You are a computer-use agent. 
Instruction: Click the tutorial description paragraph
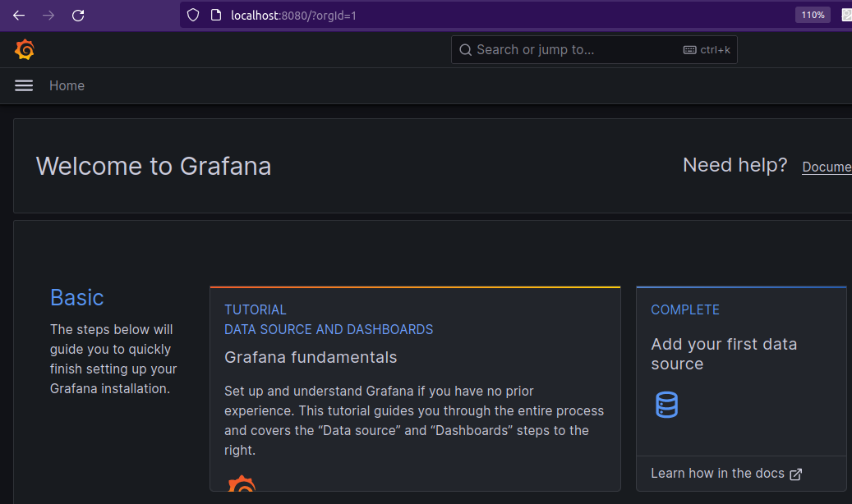414,421
